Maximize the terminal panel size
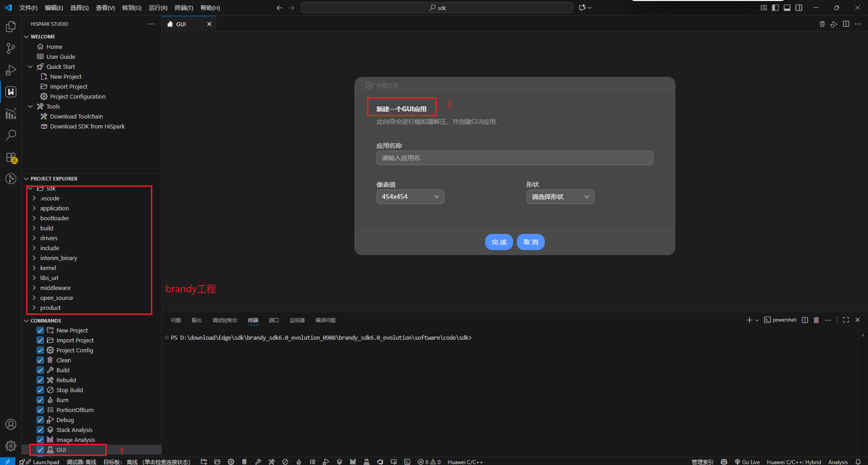The image size is (868, 465). [846, 320]
